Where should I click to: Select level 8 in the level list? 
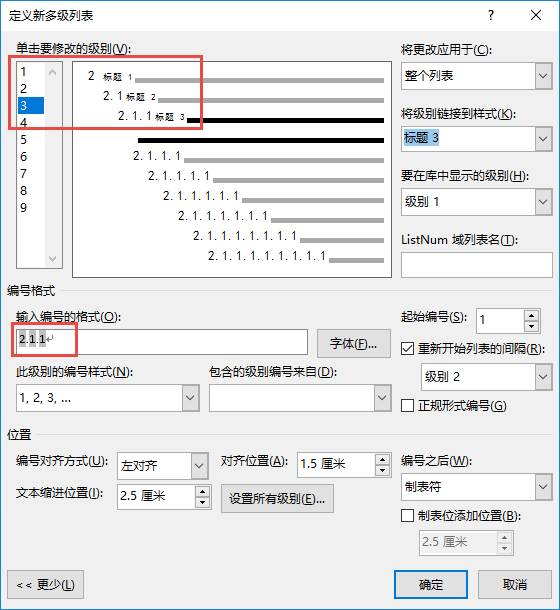tap(31, 191)
